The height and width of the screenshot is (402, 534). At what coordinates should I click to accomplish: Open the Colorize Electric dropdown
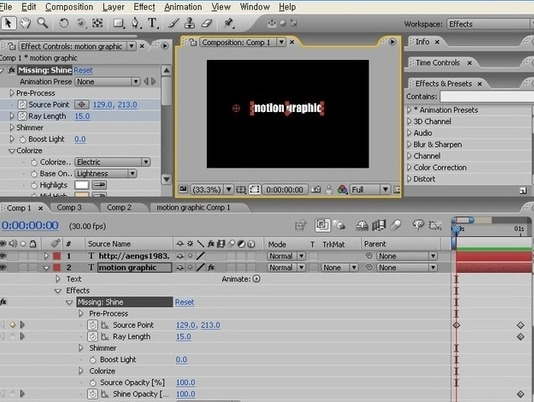click(x=113, y=162)
